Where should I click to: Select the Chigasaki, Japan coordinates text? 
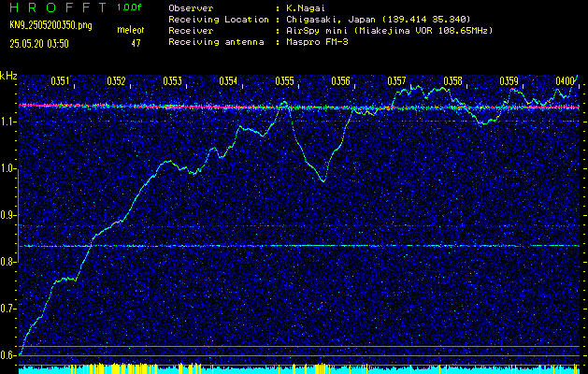379,19
